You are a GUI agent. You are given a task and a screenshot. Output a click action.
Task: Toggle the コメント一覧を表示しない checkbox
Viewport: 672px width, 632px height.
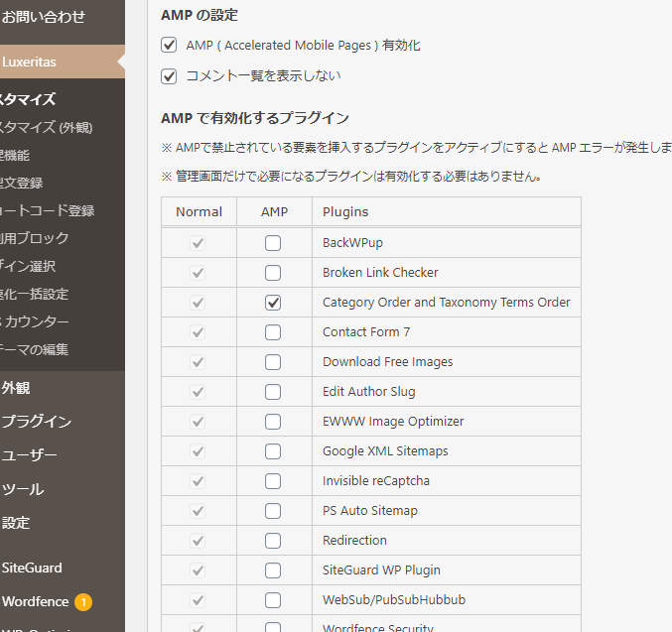point(169,75)
